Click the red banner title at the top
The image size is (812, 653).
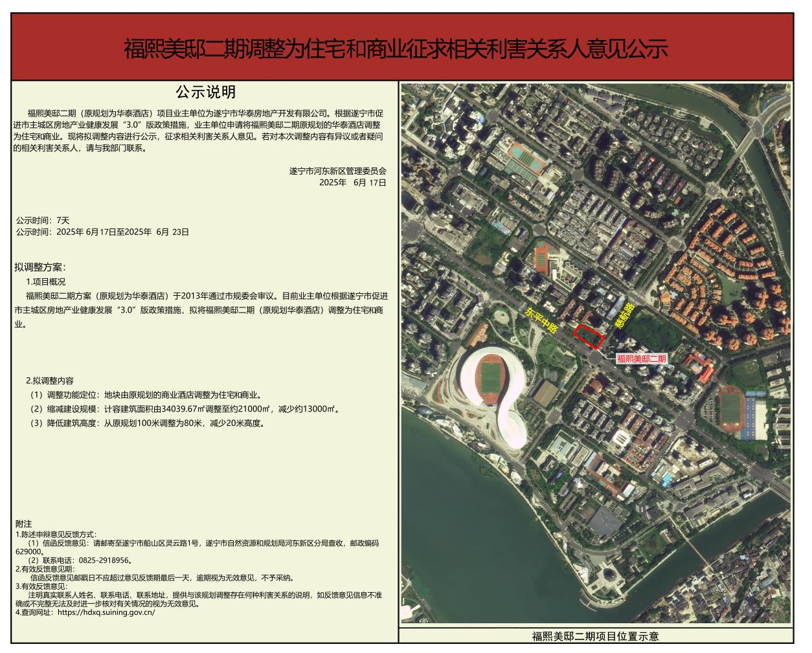tap(395, 49)
